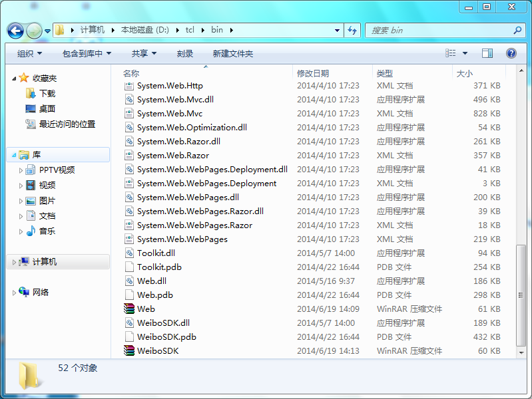Click the Forward navigation arrow button
Image resolution: width=532 pixels, height=399 pixels.
click(34, 31)
